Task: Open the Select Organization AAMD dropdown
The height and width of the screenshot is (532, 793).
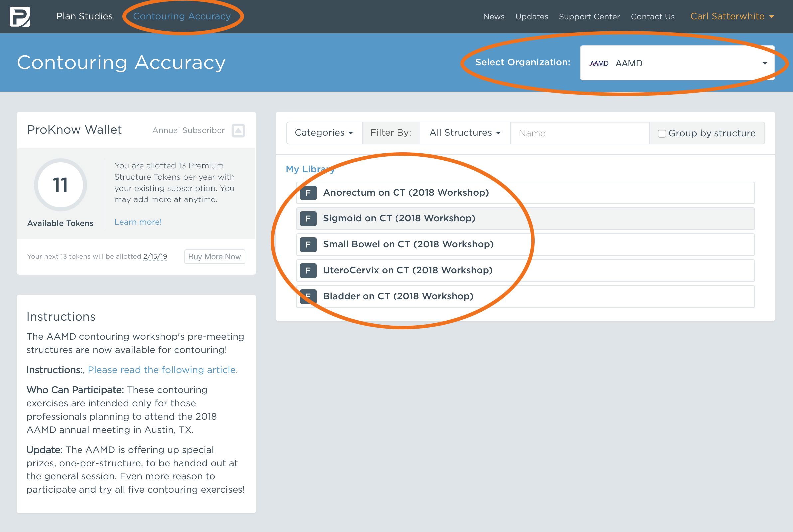Action: click(x=677, y=63)
